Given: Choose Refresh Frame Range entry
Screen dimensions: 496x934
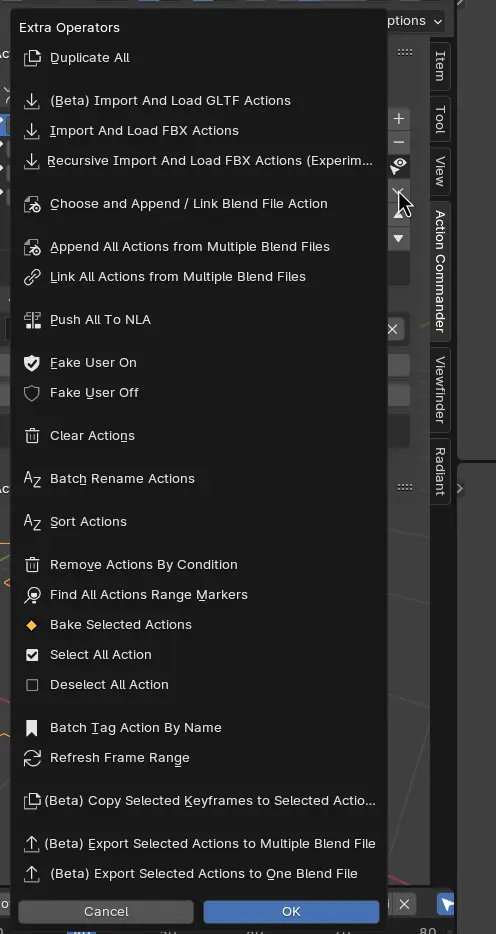Looking at the screenshot, I should click(x=198, y=758).
